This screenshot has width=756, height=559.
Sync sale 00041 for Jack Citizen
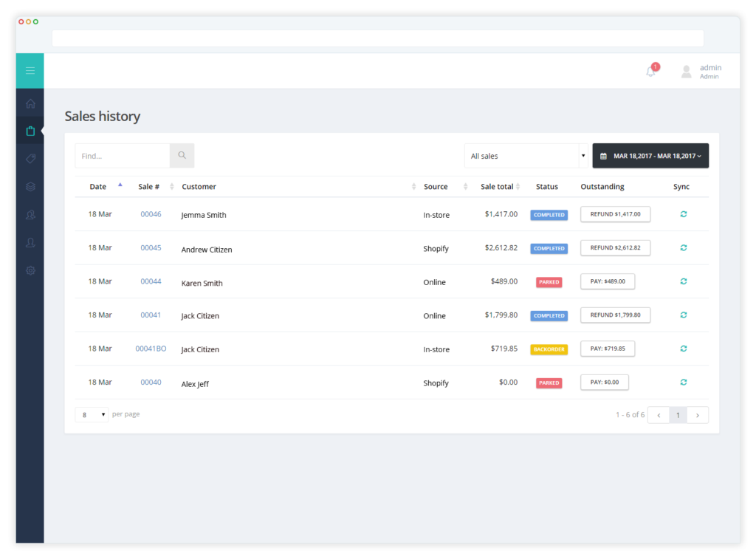pyautogui.click(x=683, y=315)
